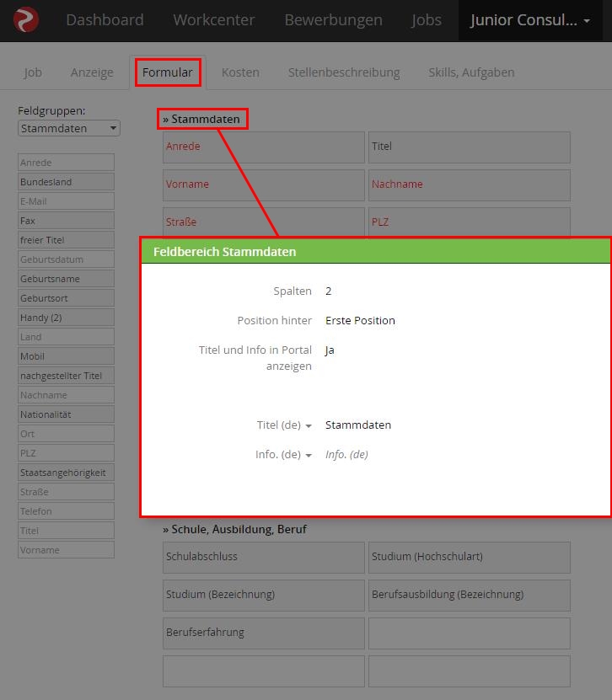
Task: Open the Workcenter menu item
Action: coord(214,20)
